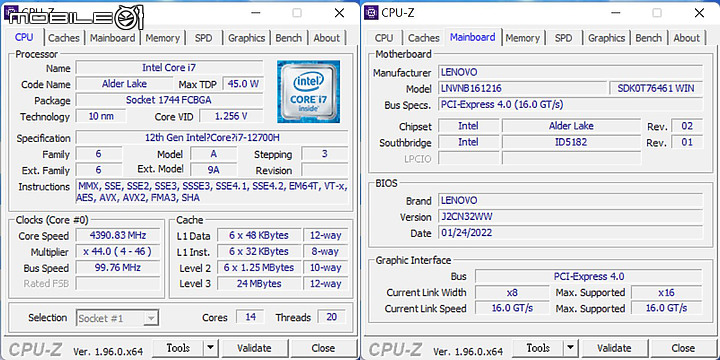Click Specification field '12th Gen Intel Core i7-12700H'
Image resolution: width=720 pixels, height=360 pixels.
[x=212, y=138]
